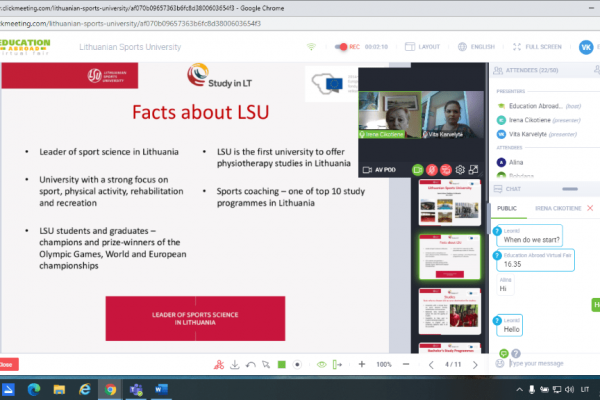600x400 pixels.
Task: Select the pointer cursor tool
Action: 266,365
